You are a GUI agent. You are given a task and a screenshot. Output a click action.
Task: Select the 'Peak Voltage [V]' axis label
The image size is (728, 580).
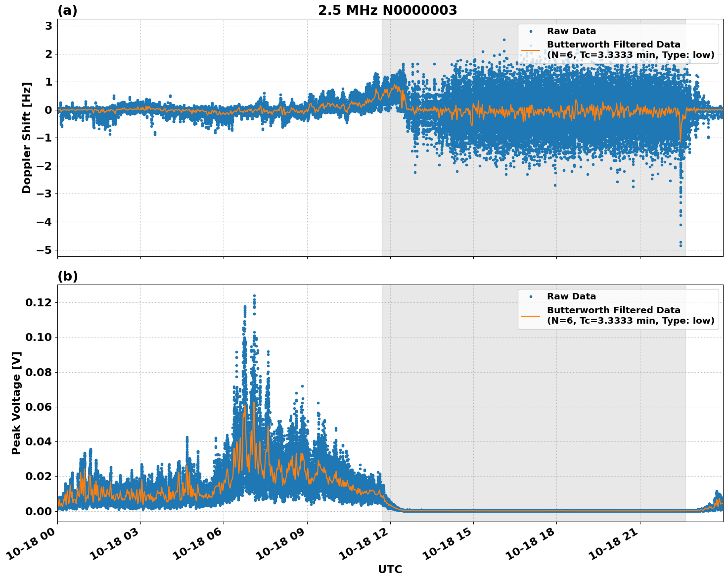pyautogui.click(x=16, y=403)
